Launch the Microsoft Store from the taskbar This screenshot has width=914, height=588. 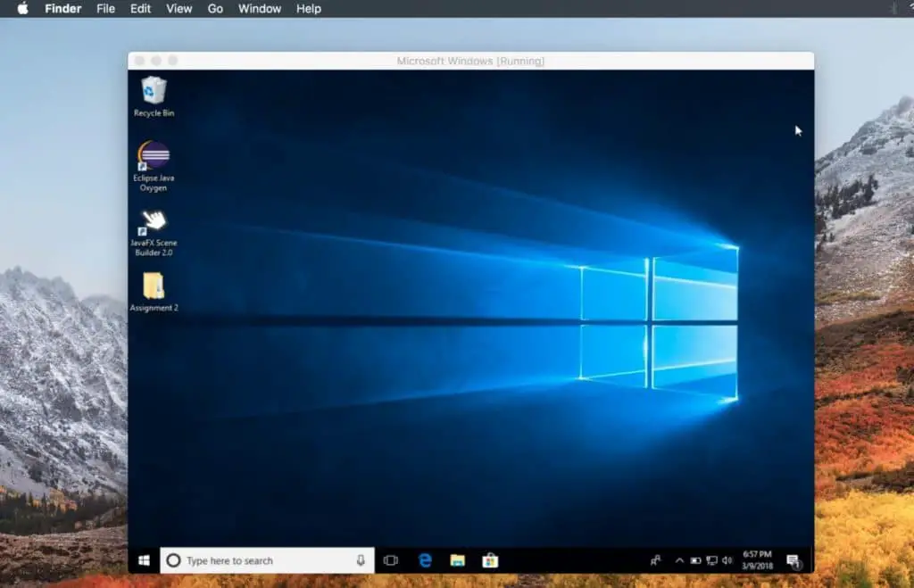tap(490, 560)
